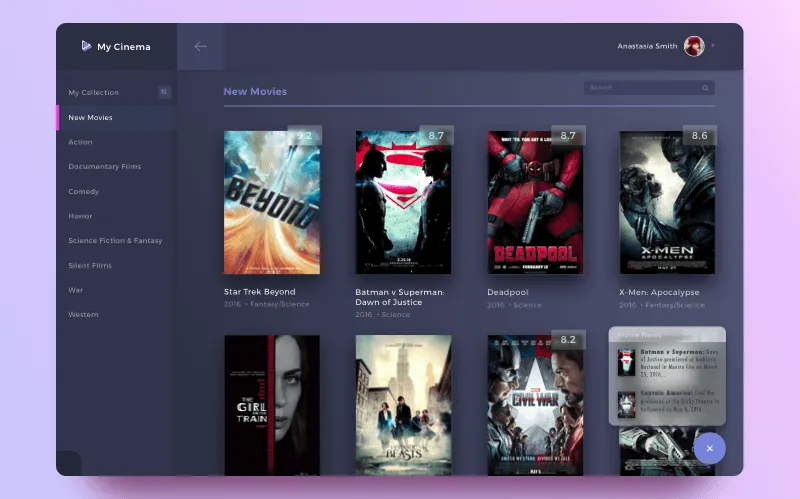Click the 9.2 rating badge

point(304,135)
